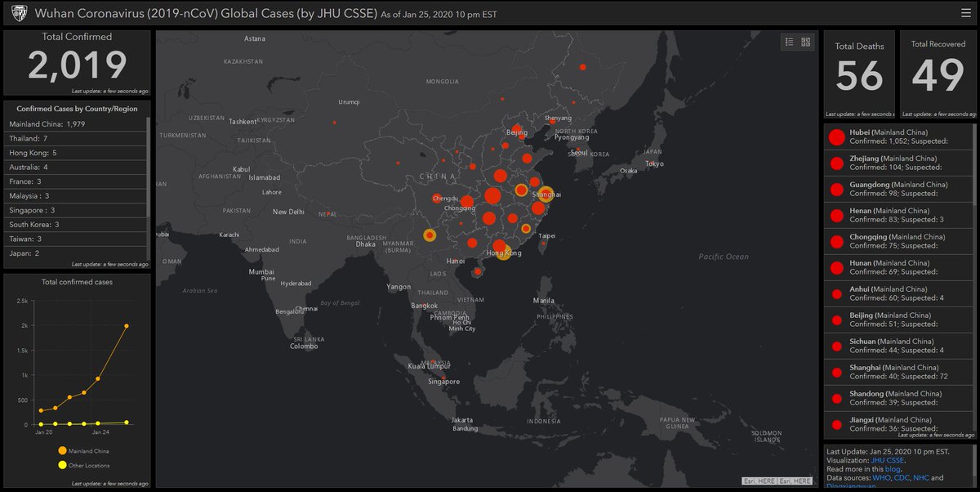This screenshot has width=980, height=492.
Task: Click the large red Hubei circle on the map
Action: pyautogui.click(x=492, y=195)
